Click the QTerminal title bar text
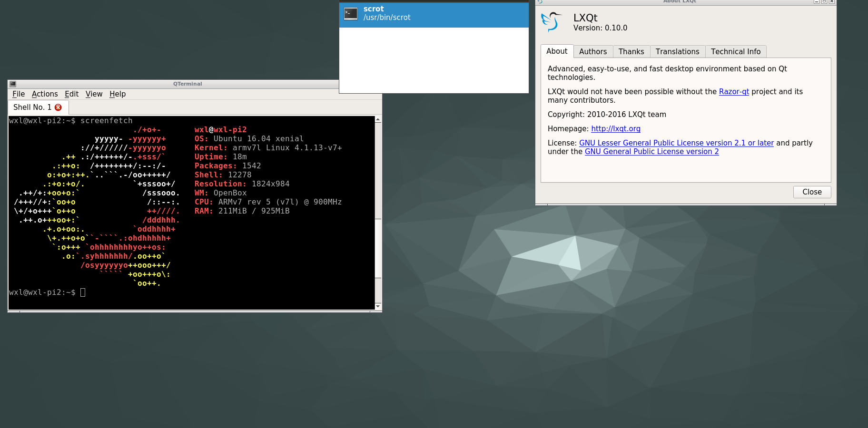The height and width of the screenshot is (428, 868). pos(187,84)
